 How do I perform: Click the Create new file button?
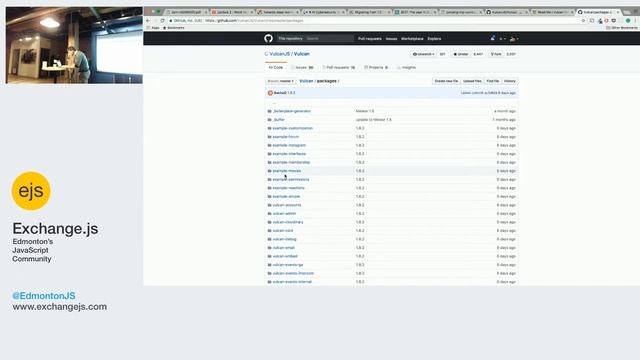tap(446, 81)
